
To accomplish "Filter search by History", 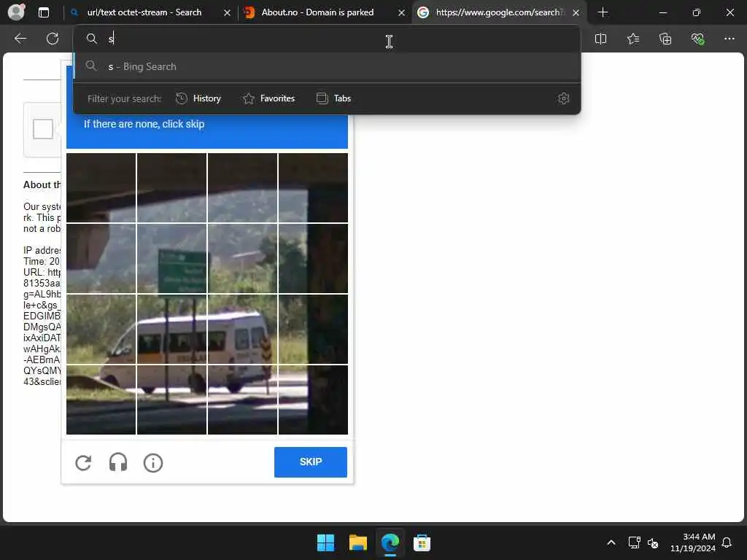I will [x=198, y=98].
